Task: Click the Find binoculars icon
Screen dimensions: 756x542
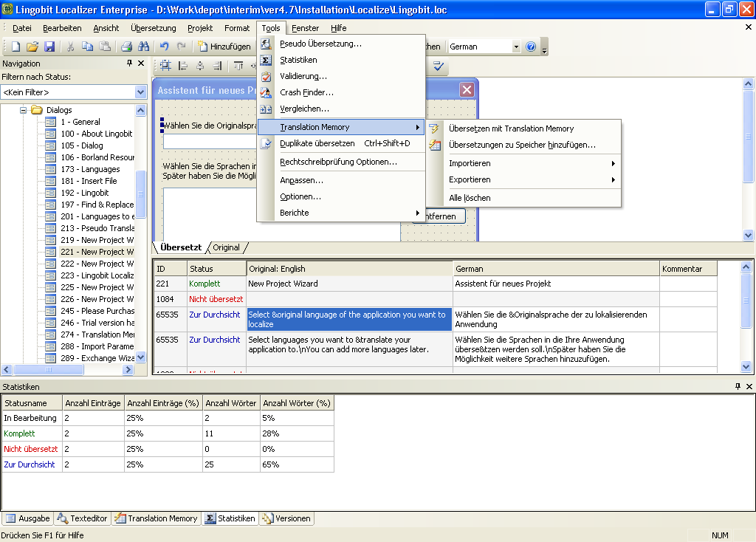Action: 144,47
